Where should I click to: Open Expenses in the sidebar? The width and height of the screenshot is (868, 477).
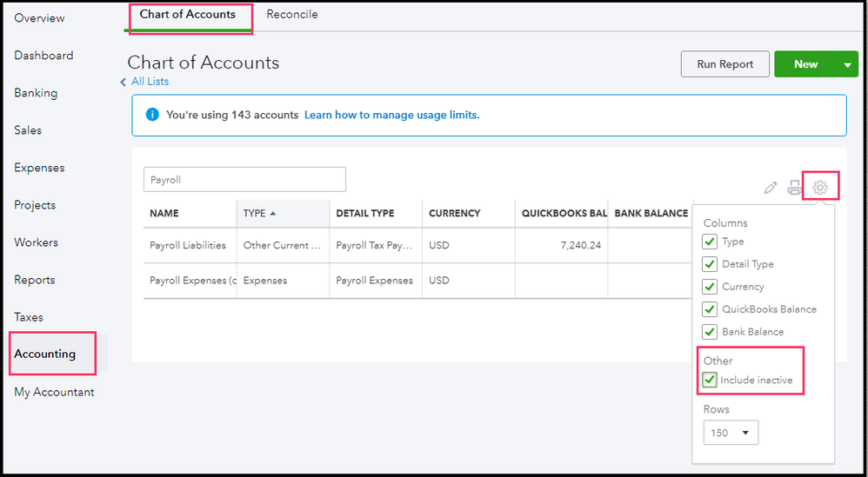click(39, 168)
